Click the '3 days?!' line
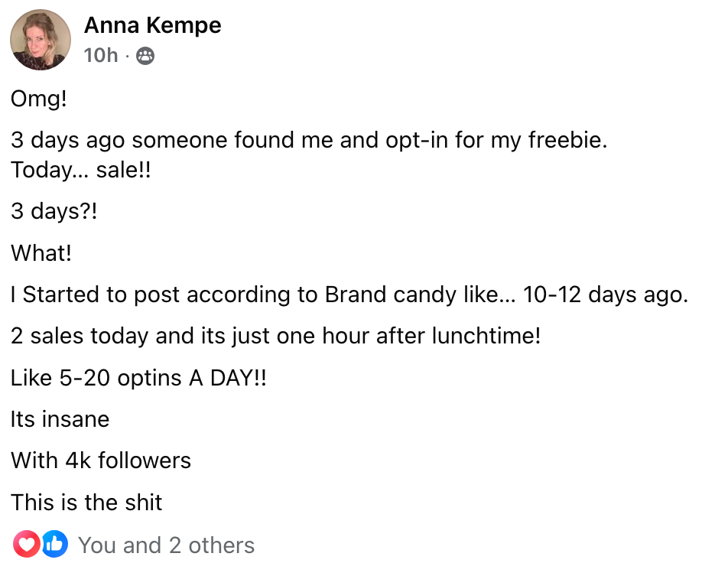The height and width of the screenshot is (563, 728). pos(54,210)
